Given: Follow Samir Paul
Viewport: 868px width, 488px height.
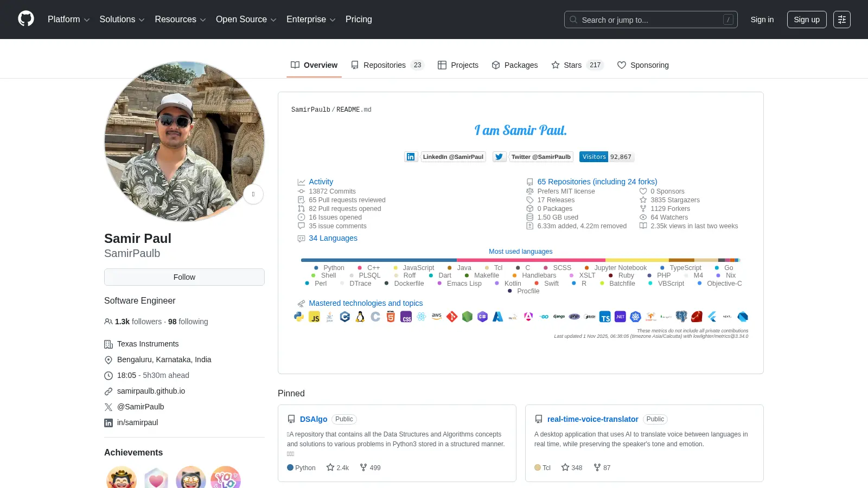Looking at the screenshot, I should (184, 277).
